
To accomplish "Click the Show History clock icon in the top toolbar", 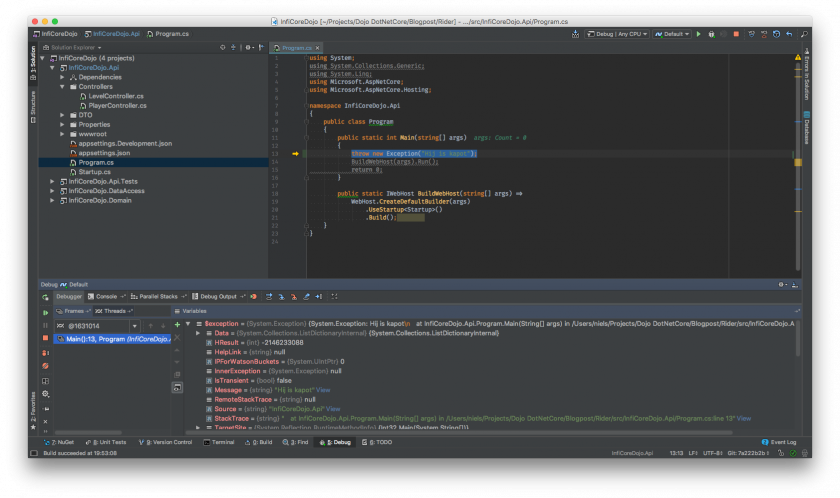I will point(776,34).
